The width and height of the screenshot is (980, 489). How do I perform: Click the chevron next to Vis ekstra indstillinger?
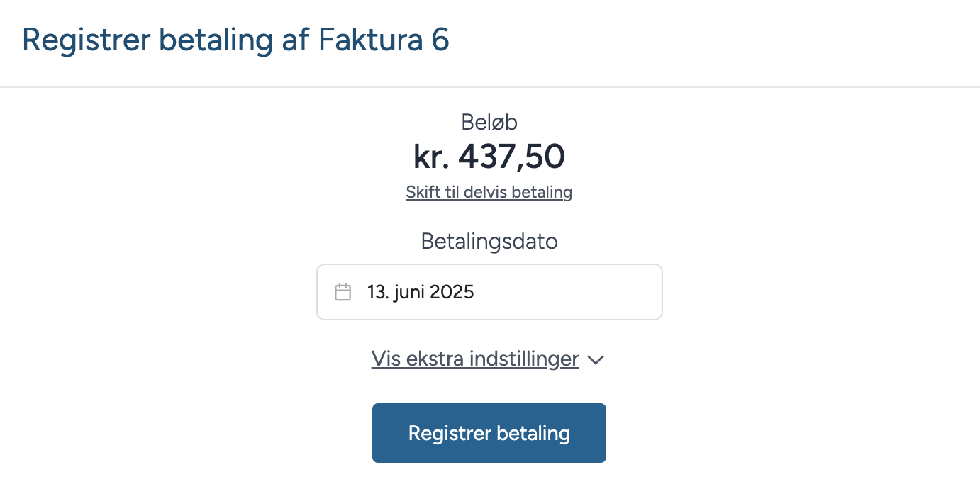[596, 360]
